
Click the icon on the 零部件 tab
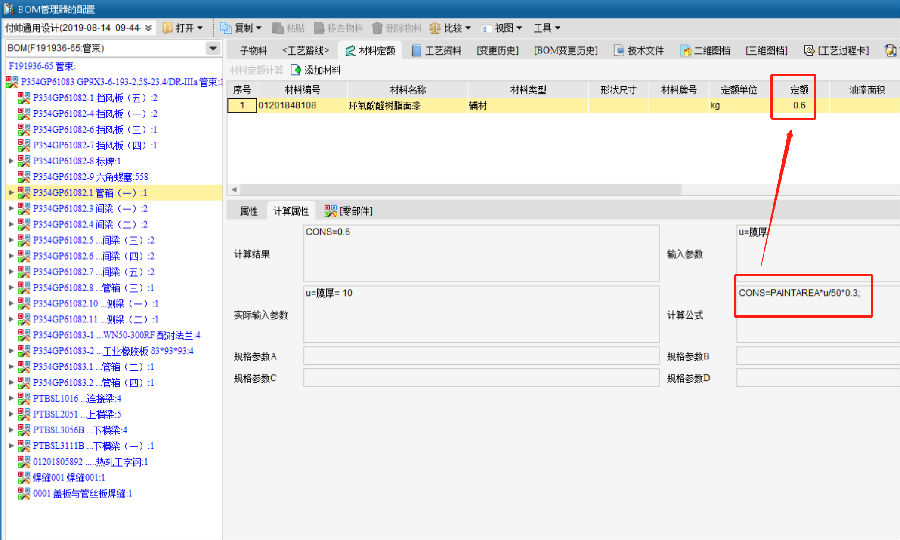tap(329, 211)
